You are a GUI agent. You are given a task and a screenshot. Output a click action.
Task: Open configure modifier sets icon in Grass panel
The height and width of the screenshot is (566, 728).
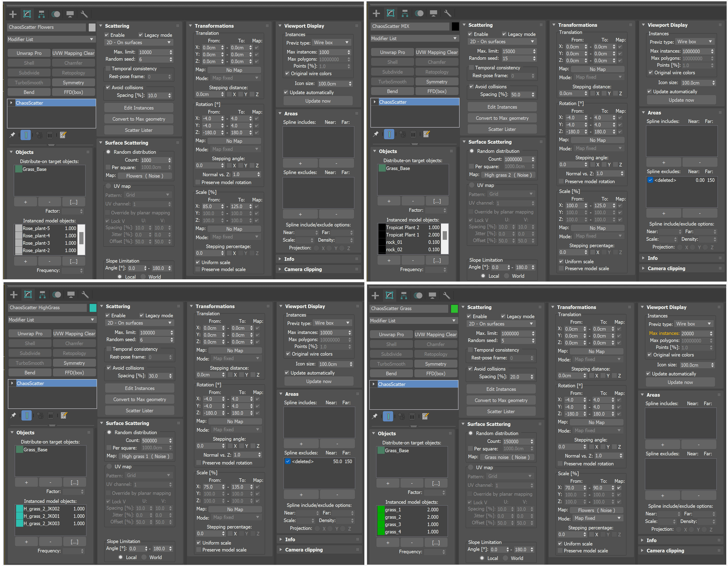coord(425,417)
